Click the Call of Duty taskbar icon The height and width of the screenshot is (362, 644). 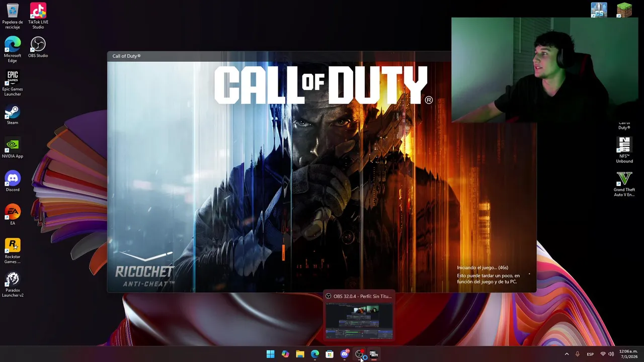click(x=374, y=354)
